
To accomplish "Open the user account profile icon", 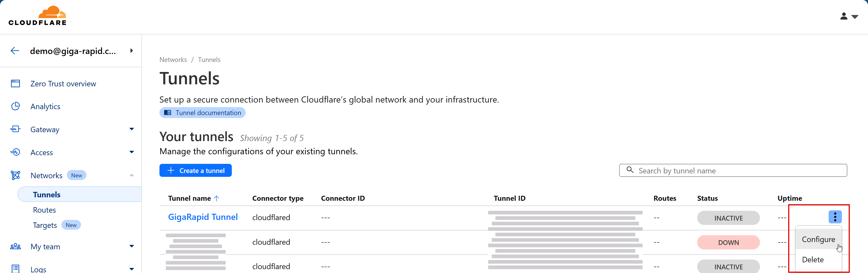I will [x=844, y=16].
